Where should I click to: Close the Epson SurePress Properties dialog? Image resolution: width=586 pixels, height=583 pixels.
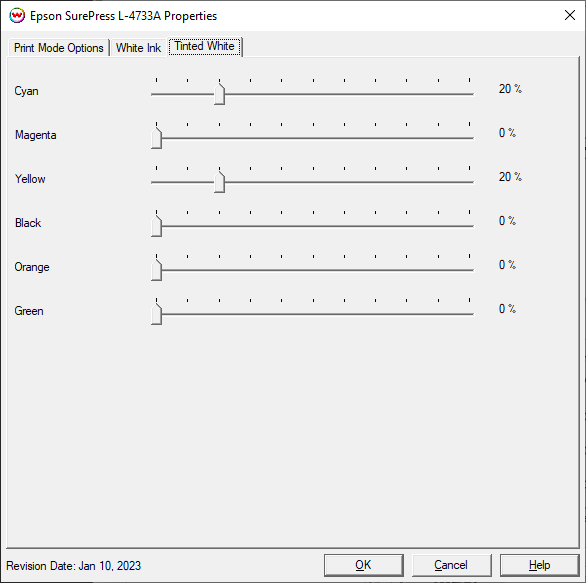click(x=570, y=15)
